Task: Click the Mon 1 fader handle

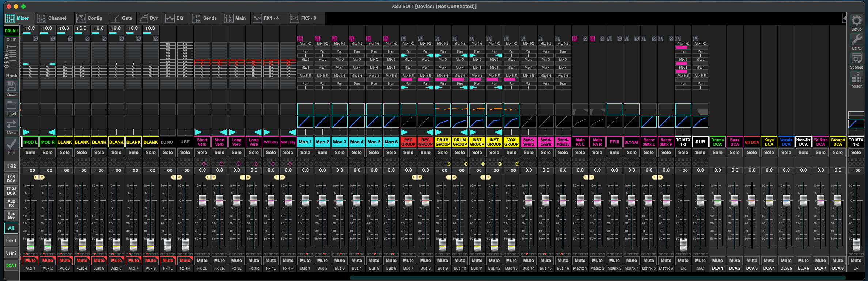Action: (x=305, y=200)
